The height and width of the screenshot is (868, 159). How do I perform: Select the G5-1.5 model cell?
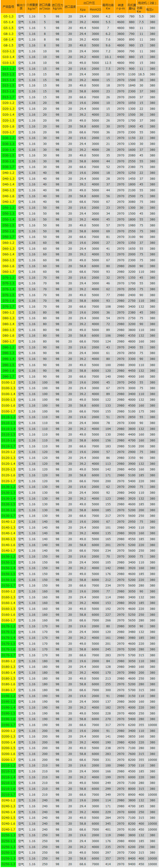[8, 28]
